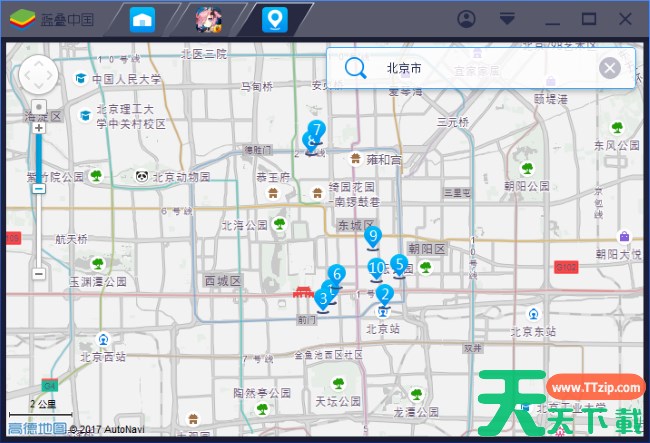The height and width of the screenshot is (443, 650).
Task: Click the 航天桥 map label
Action: click(71, 239)
